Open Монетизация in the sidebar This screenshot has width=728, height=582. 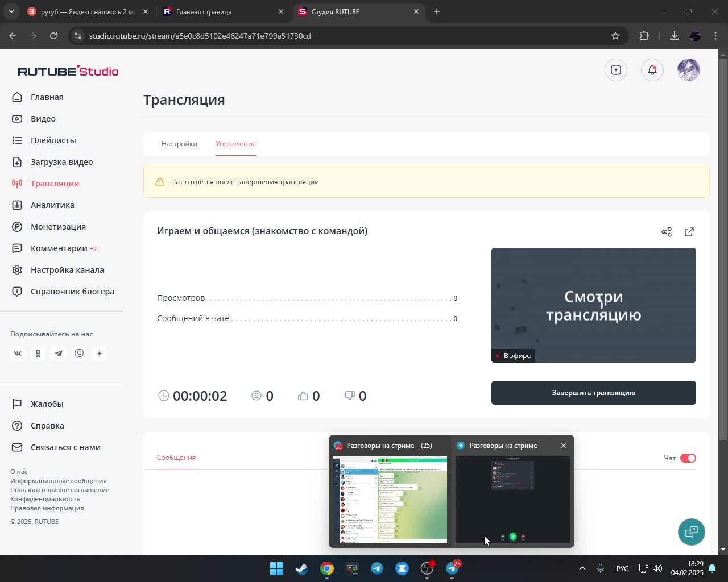(58, 227)
